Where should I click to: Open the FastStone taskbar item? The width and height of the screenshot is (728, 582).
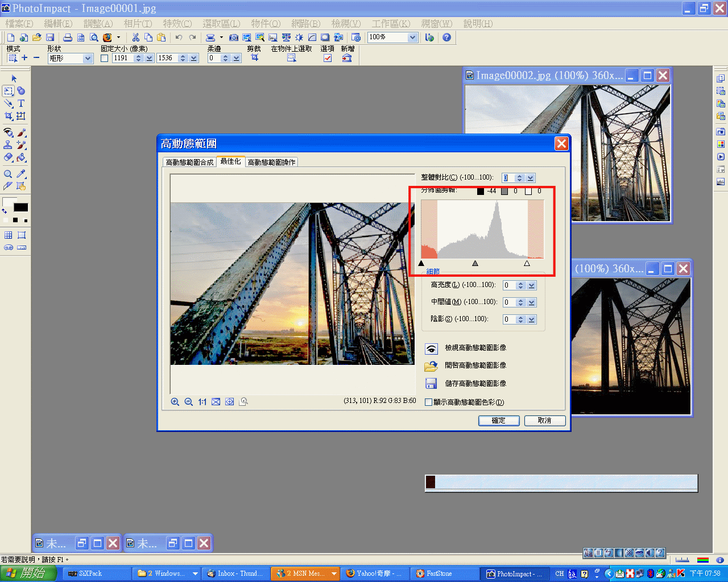point(445,573)
